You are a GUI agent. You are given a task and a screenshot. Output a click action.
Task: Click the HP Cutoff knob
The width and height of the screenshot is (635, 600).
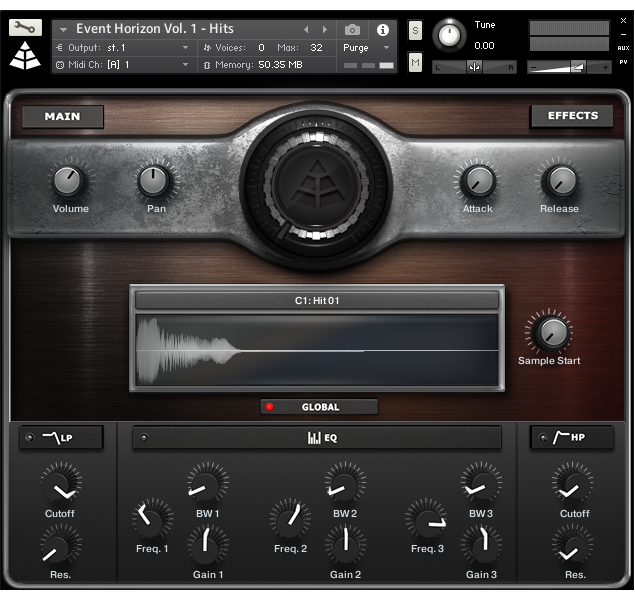[x=573, y=484]
